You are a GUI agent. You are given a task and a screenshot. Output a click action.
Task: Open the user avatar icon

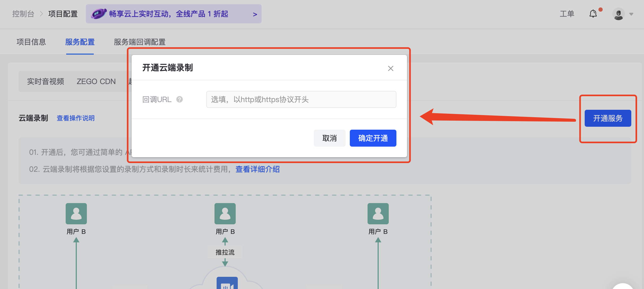tap(618, 14)
